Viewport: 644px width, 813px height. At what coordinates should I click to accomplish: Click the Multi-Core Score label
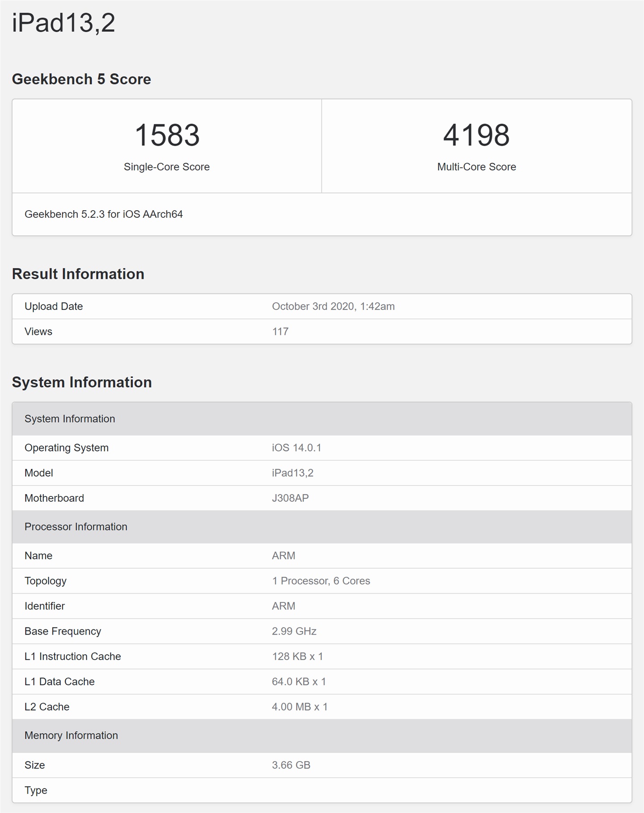coord(476,167)
